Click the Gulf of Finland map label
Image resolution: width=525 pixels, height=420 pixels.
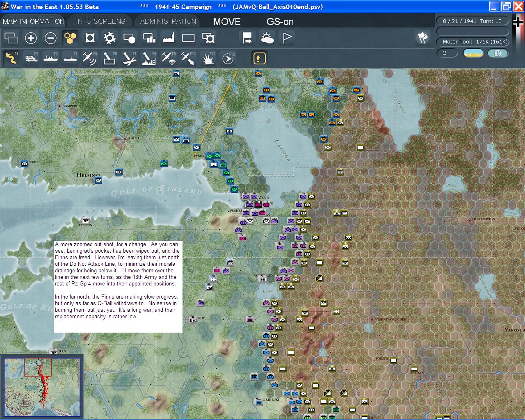click(x=157, y=191)
